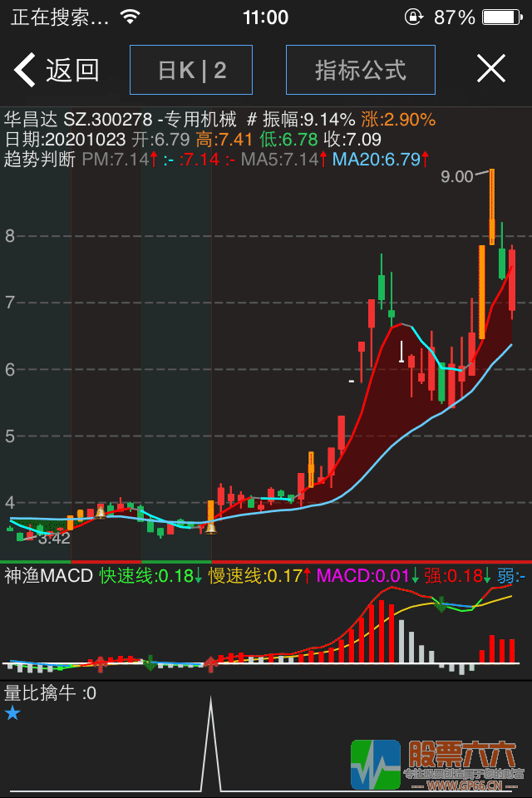Viewport: 532px width, 798px height.
Task: Tap the 华昌达 SZ.300278 stock title
Action: tap(78, 120)
